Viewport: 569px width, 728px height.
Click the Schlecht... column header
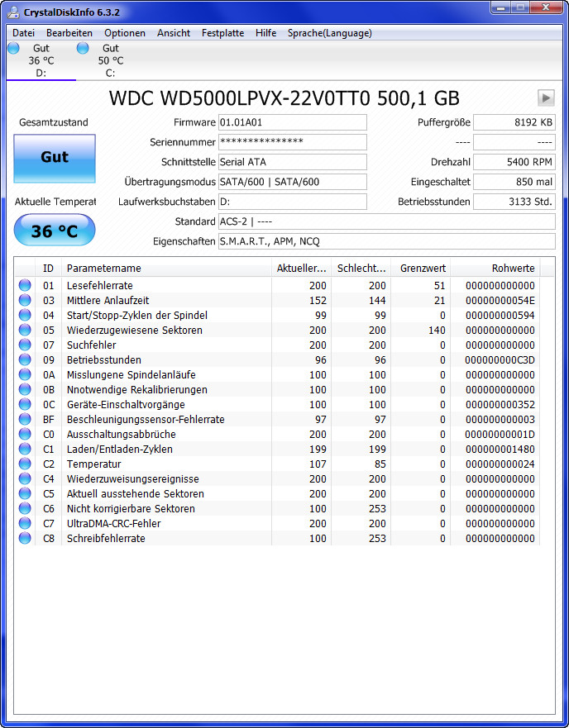pyautogui.click(x=361, y=269)
